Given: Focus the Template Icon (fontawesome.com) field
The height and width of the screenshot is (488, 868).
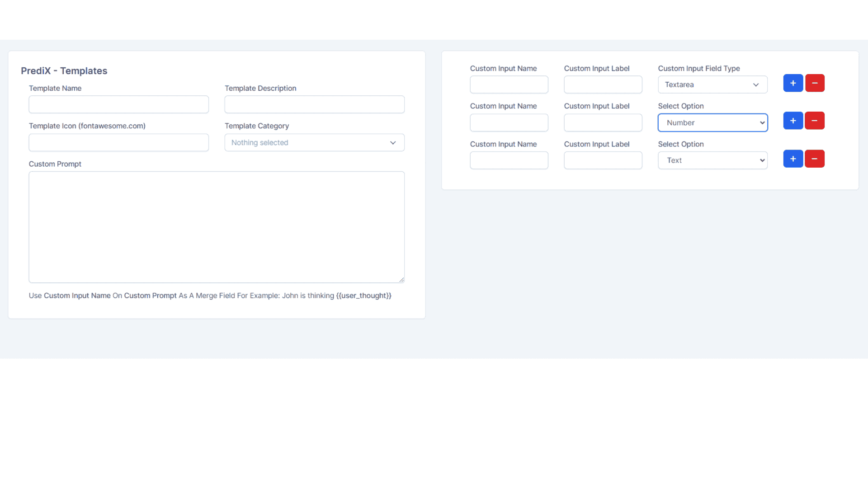Looking at the screenshot, I should (119, 143).
